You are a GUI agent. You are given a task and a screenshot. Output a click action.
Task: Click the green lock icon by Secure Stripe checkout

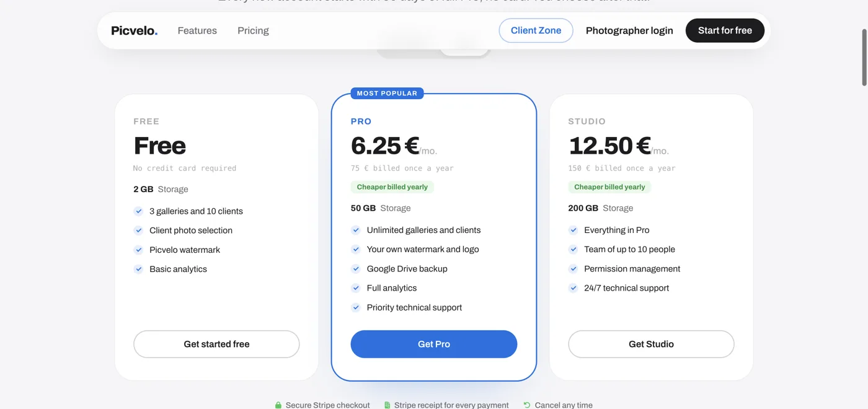tap(278, 405)
